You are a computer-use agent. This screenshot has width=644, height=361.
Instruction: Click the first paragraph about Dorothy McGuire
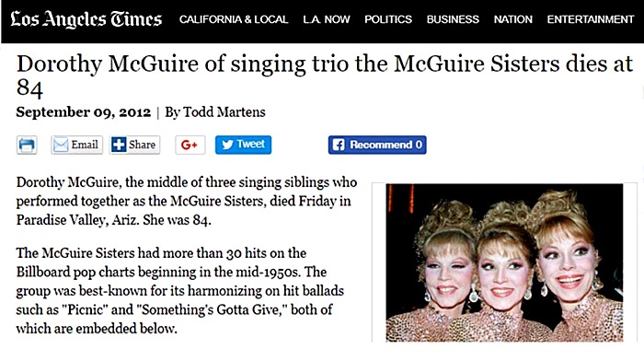pyautogui.click(x=187, y=201)
